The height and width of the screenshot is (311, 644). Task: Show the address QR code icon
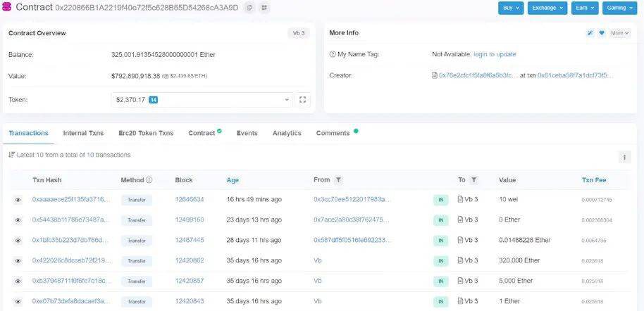264,8
